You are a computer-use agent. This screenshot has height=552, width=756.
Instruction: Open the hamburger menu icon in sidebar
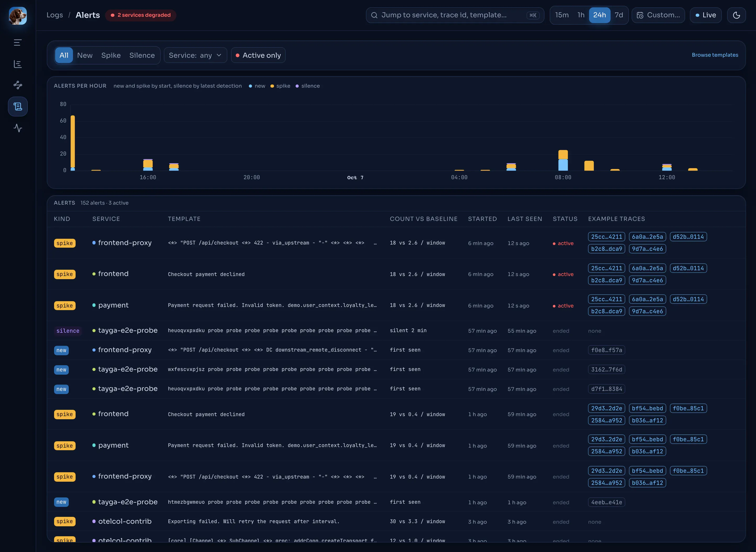click(x=18, y=43)
